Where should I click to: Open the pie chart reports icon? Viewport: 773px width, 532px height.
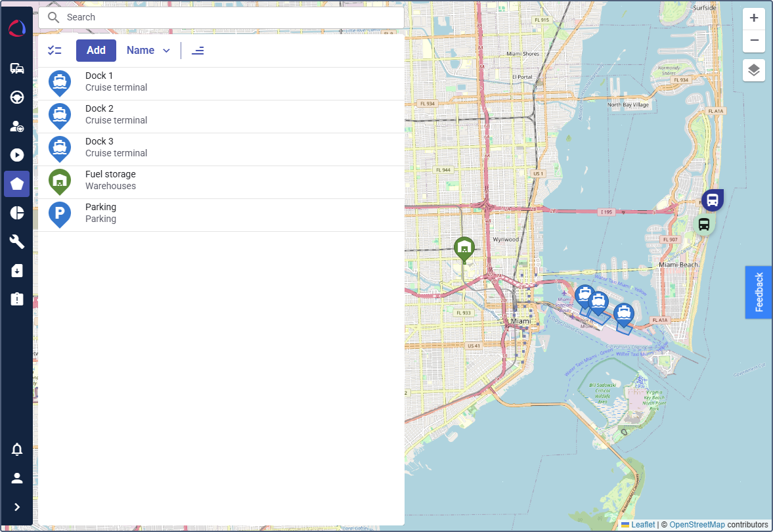[17, 213]
